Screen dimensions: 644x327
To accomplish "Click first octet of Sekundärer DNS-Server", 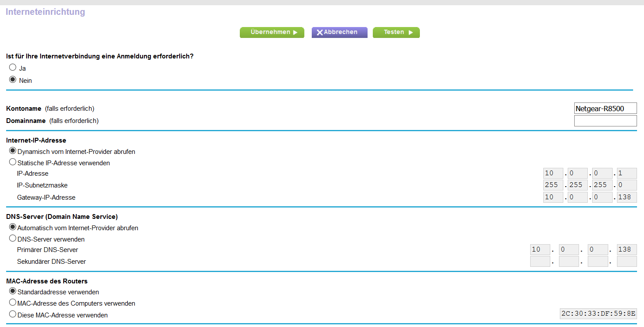I will [540, 262].
